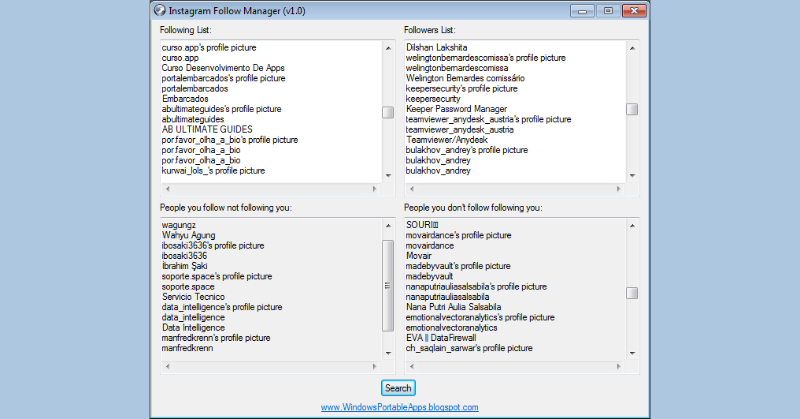The image size is (800, 419).
Task: Click the Following List scroll up arrow
Action: [388, 48]
